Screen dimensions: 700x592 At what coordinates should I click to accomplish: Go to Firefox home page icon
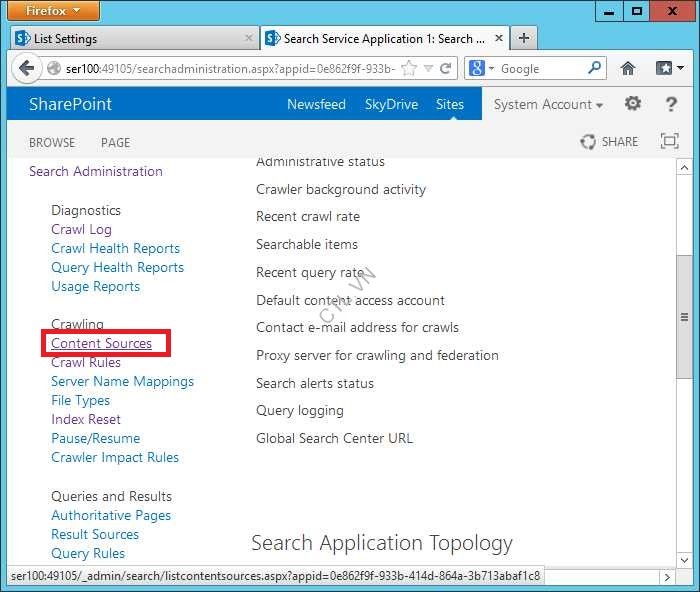[628, 69]
